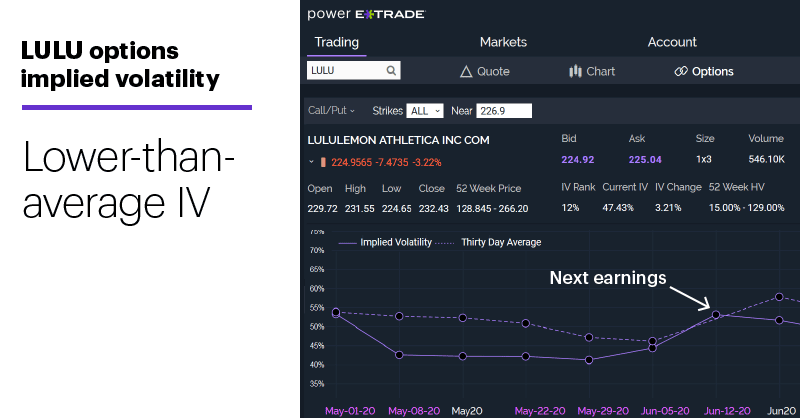This screenshot has height=418, width=800.
Task: Click the Volume value 546.10K
Action: pyautogui.click(x=766, y=159)
